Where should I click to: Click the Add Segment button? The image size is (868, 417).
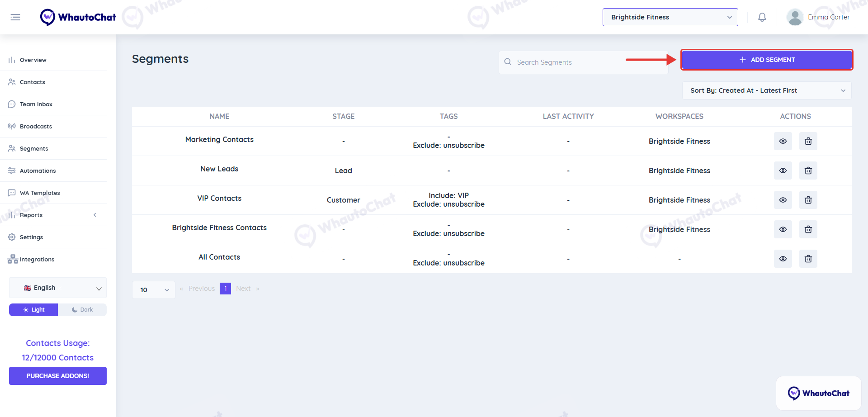(767, 60)
